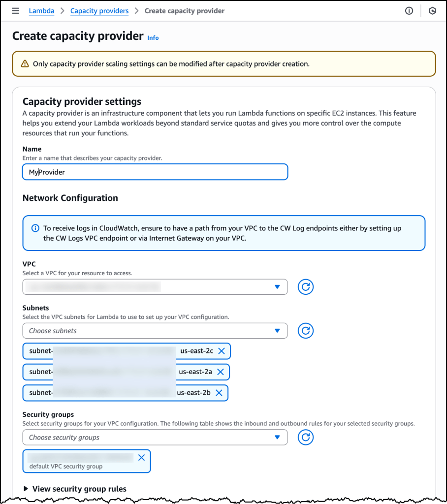Click the info circle in the CloudWatch notice

point(34,228)
